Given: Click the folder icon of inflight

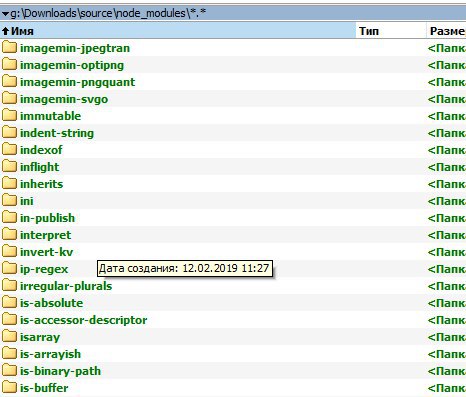Looking at the screenshot, I should click(9, 166).
